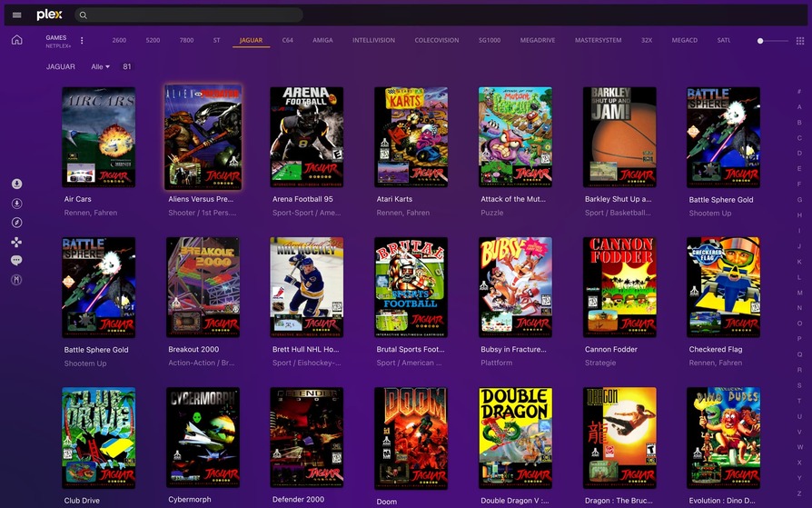
Task: Switch to the 5200 tab
Action: (153, 40)
